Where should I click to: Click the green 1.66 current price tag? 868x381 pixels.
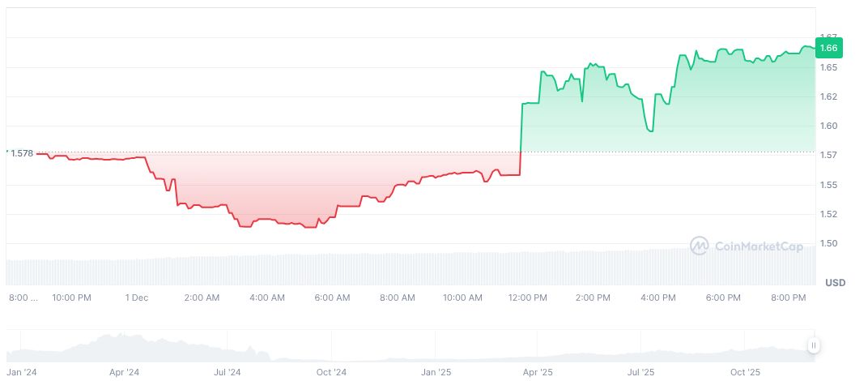[x=828, y=48]
